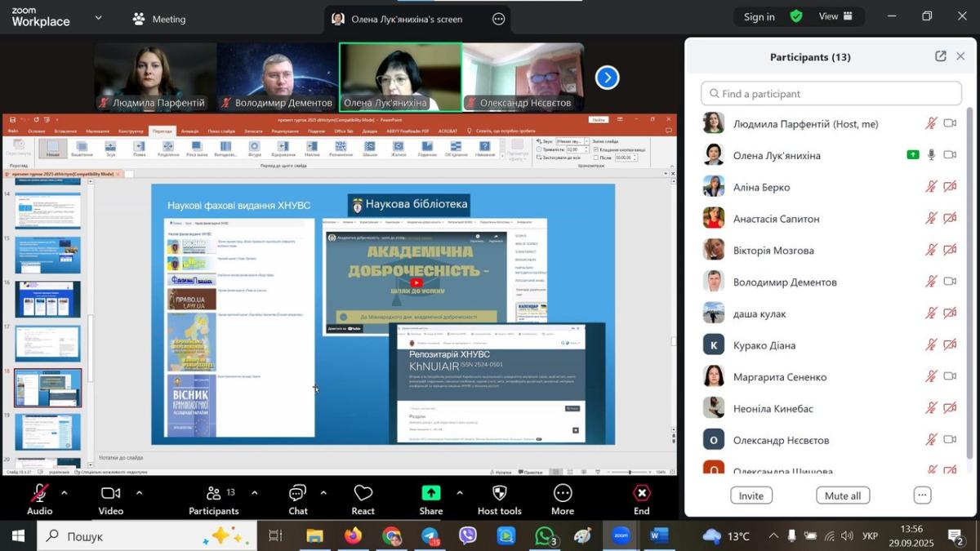Unmute audio using the microphone button
Viewport: 980px width, 551px height.
[39, 493]
